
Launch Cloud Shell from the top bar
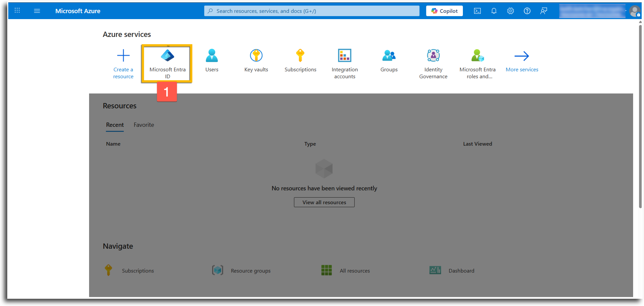(477, 11)
